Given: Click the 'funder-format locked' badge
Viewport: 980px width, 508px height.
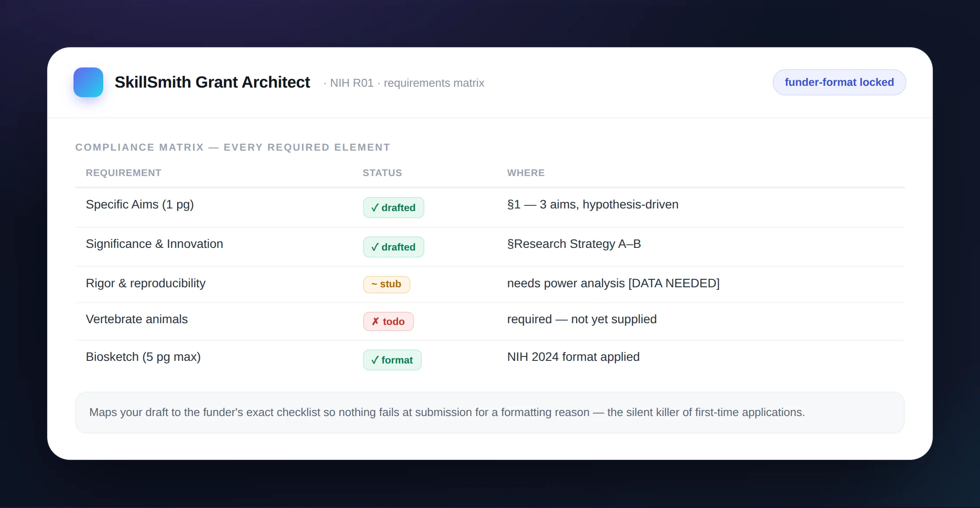Looking at the screenshot, I should click(x=839, y=82).
